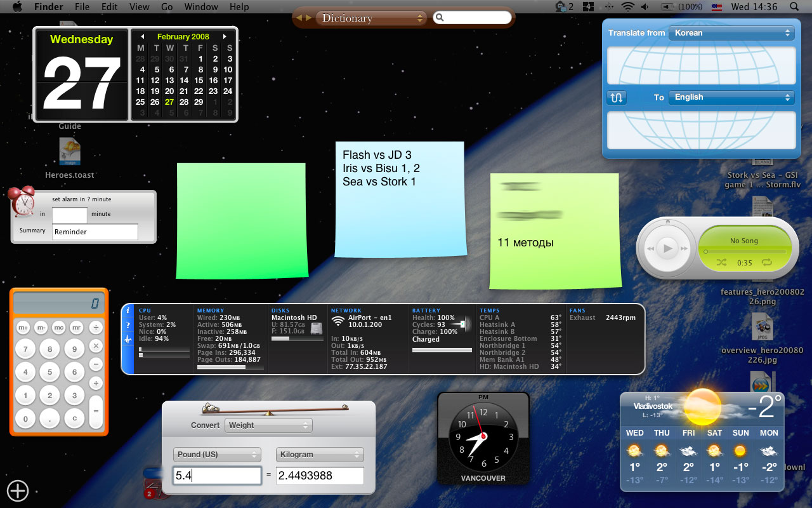Open the Edit menu
This screenshot has width=812, height=508.
[x=110, y=7]
